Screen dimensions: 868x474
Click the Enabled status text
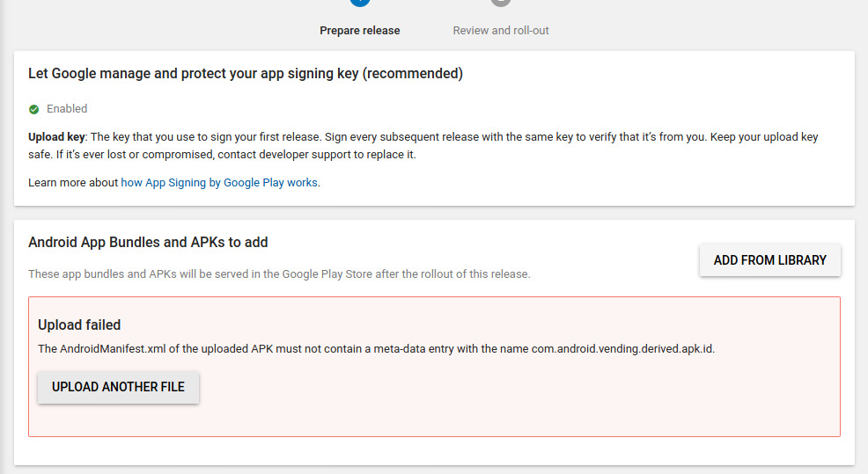(67, 109)
